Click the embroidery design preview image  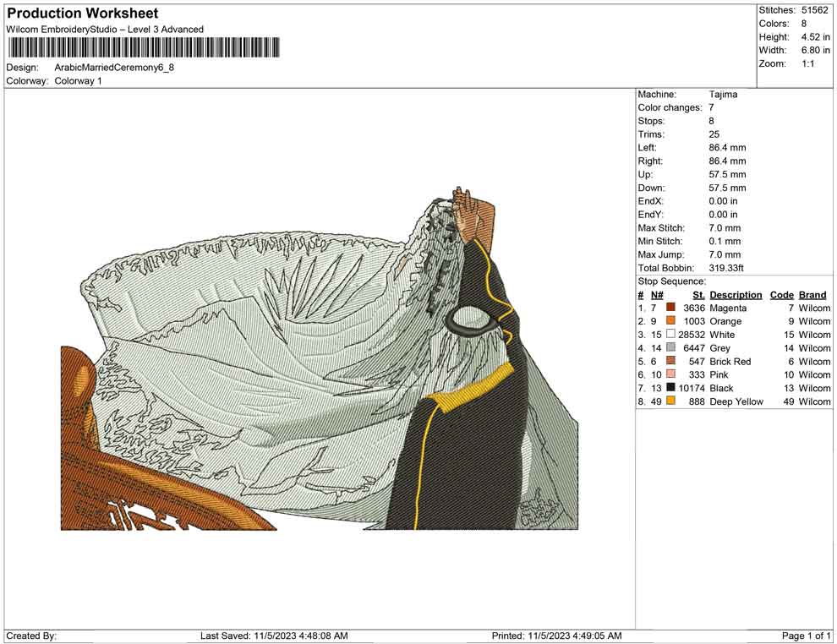[320, 358]
